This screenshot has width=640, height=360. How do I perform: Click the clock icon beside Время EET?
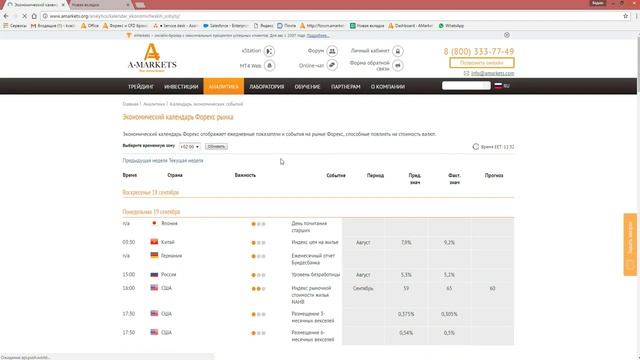click(476, 147)
